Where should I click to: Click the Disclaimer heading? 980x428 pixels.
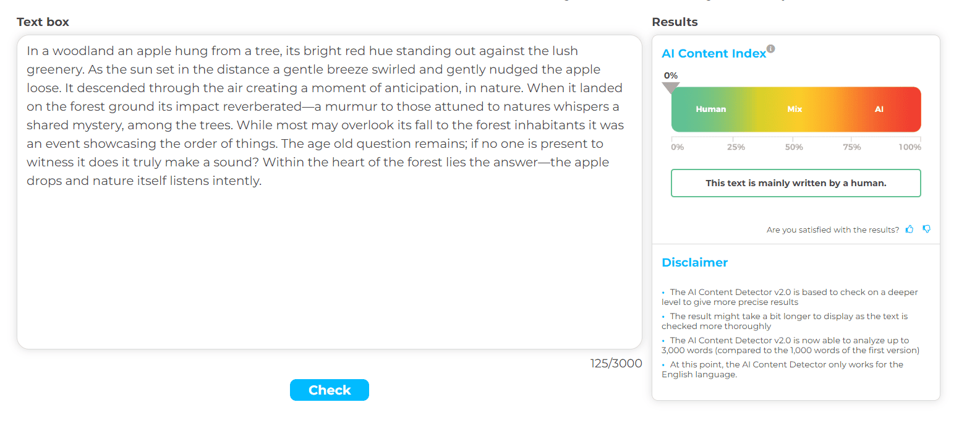point(694,262)
